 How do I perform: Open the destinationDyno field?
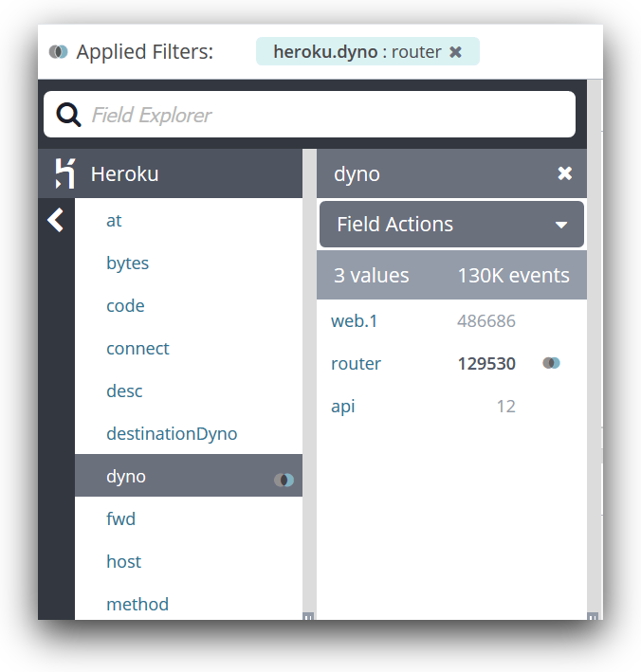[172, 434]
